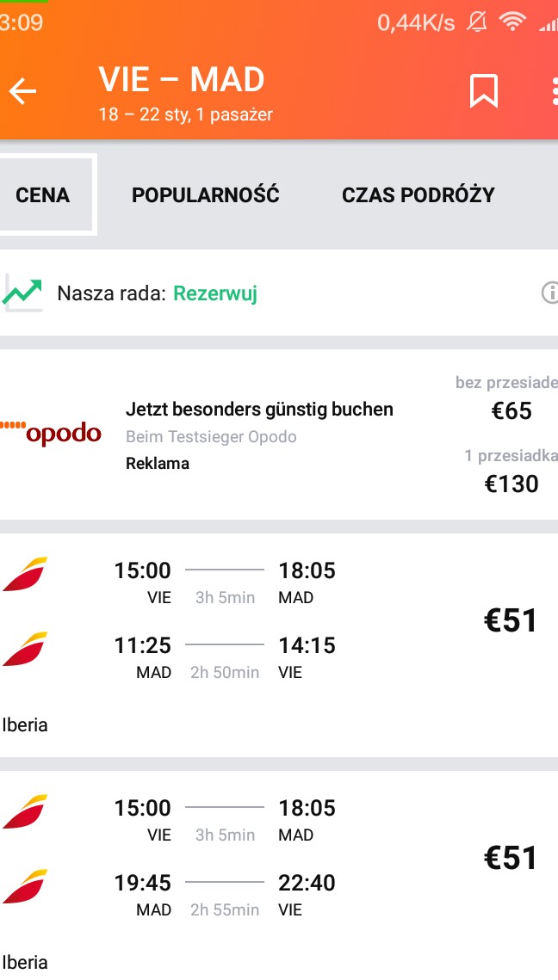The width and height of the screenshot is (558, 980).
Task: Open the three-dot overflow menu
Action: point(555,91)
